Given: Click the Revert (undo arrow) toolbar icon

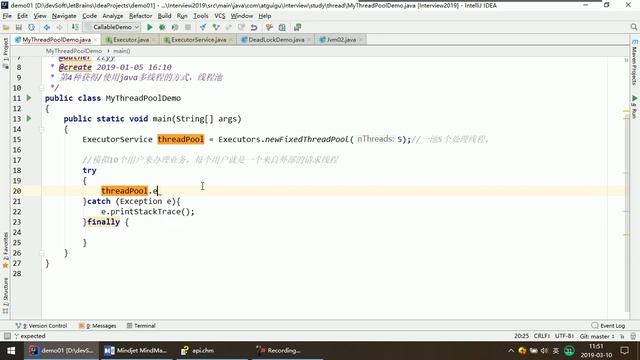Looking at the screenshot, I should 254,27.
